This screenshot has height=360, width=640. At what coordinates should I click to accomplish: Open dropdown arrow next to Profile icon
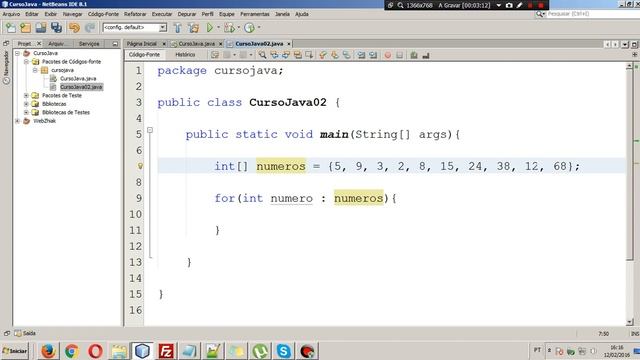(259, 28)
